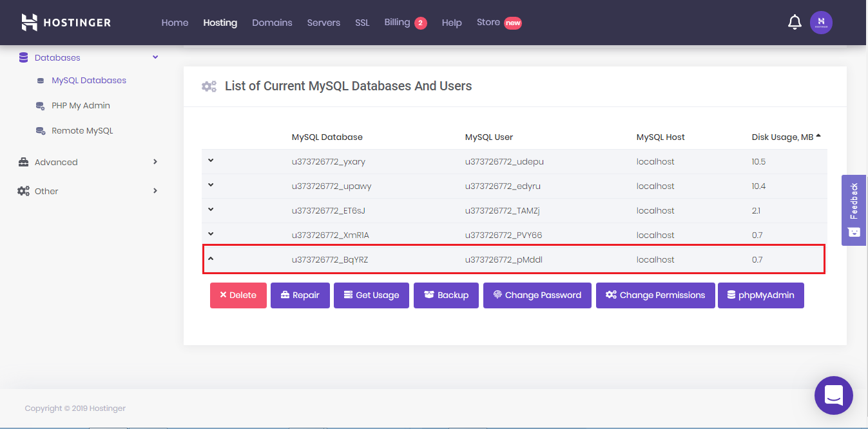This screenshot has width=868, height=429.
Task: Click the Change Password button
Action: click(x=537, y=295)
